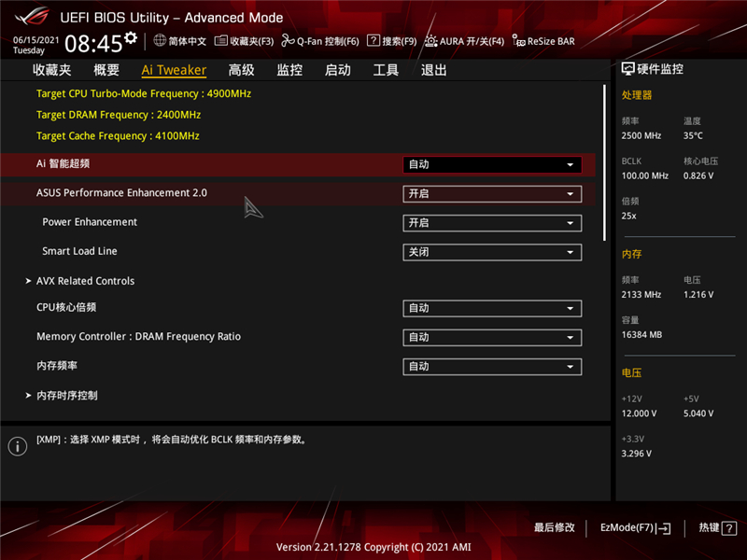
Task: Open Memory Controller DRAM Frequency Ratio dropdown
Action: pyautogui.click(x=492, y=337)
